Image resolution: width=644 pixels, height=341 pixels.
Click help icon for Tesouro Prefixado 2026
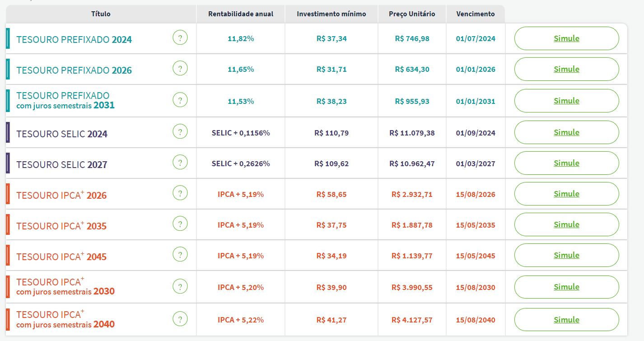pos(180,69)
